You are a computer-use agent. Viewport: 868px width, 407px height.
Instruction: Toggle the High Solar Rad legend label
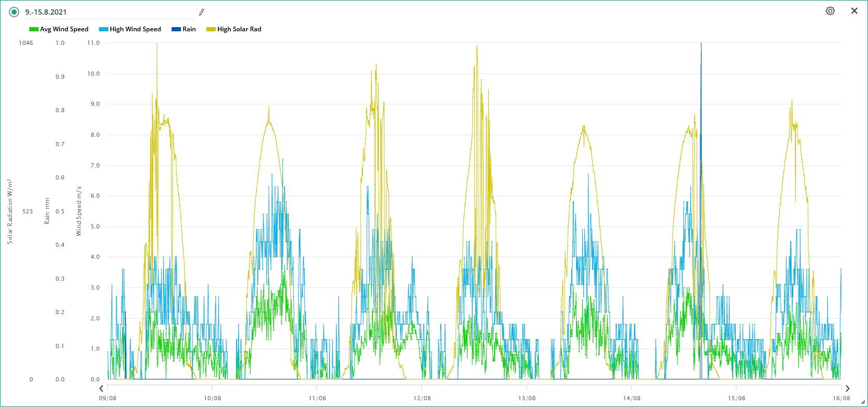point(239,29)
